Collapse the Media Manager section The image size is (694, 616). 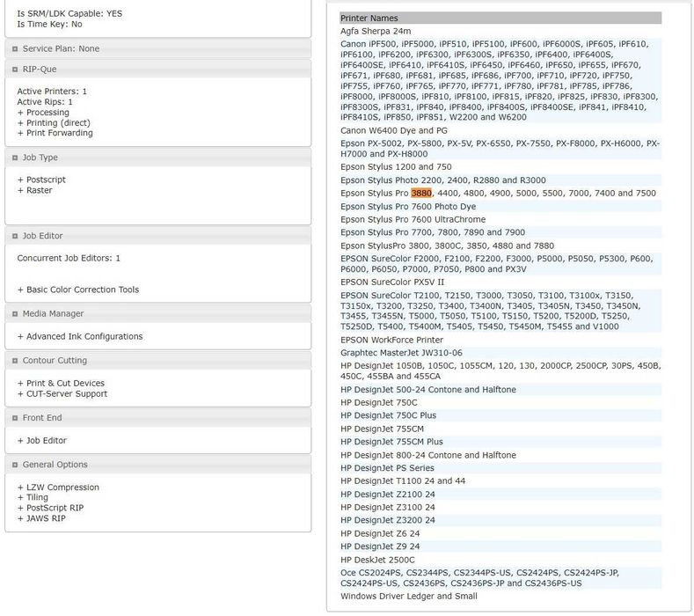pyautogui.click(x=15, y=314)
